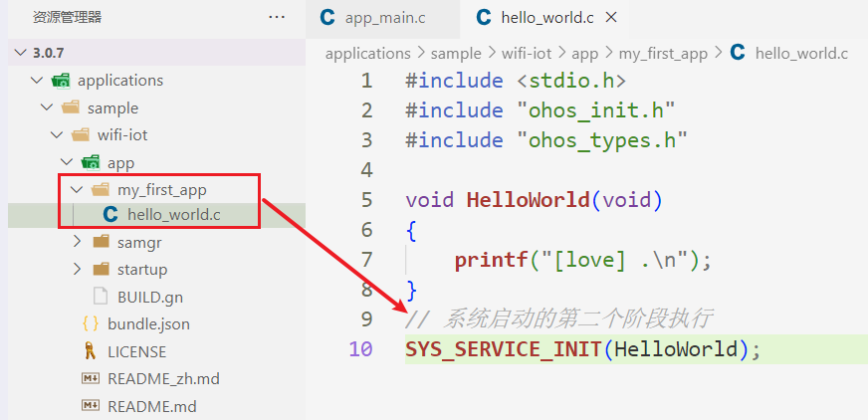868x420 pixels.
Task: Click the LICENSE file key icon
Action: tap(90, 351)
